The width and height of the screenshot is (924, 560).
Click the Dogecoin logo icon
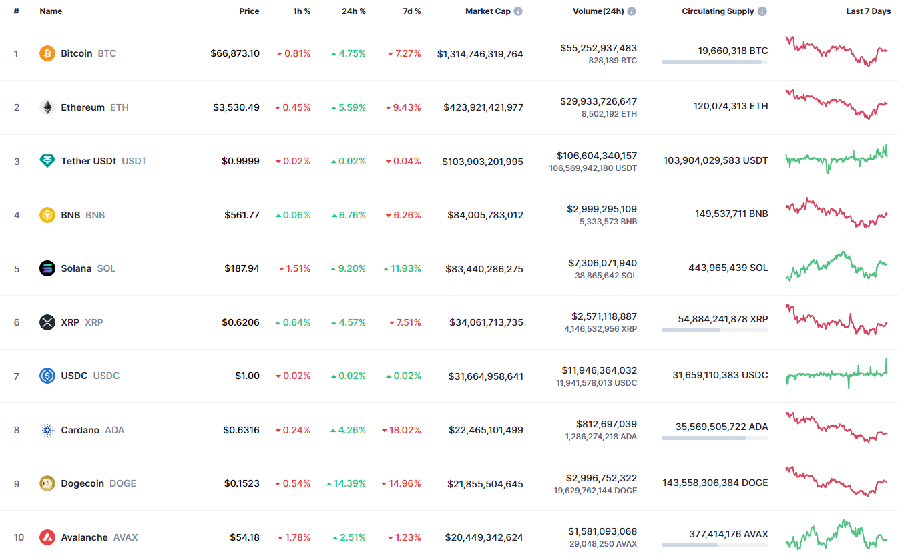(47, 483)
